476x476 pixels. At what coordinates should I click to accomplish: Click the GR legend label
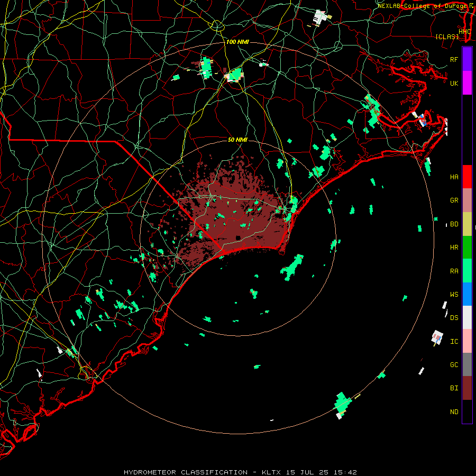pyautogui.click(x=454, y=200)
